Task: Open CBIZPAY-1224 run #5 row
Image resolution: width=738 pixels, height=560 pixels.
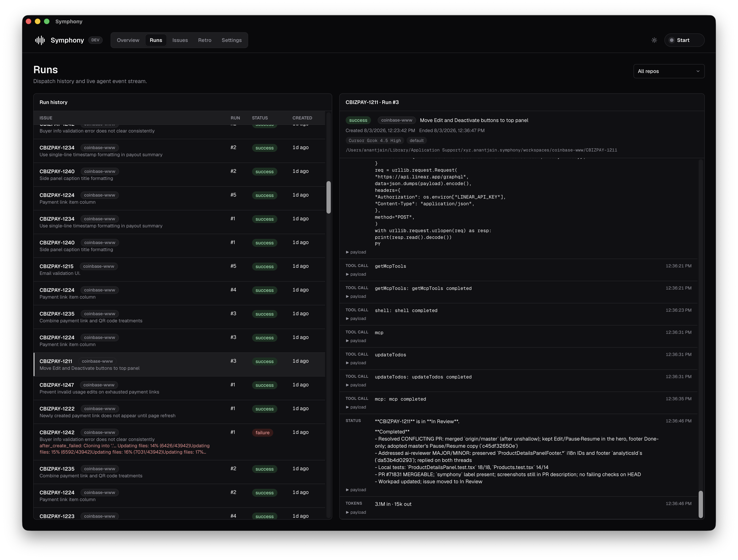Action: pyautogui.click(x=179, y=198)
